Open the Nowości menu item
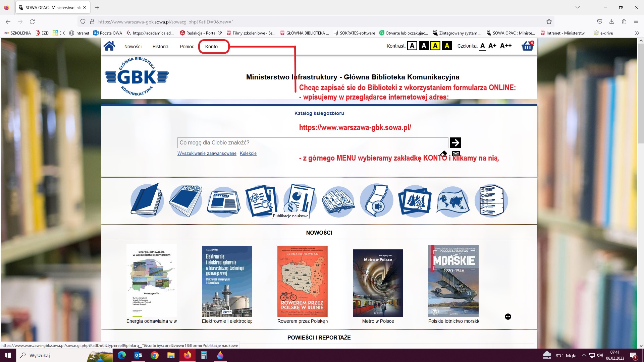 coord(133,47)
